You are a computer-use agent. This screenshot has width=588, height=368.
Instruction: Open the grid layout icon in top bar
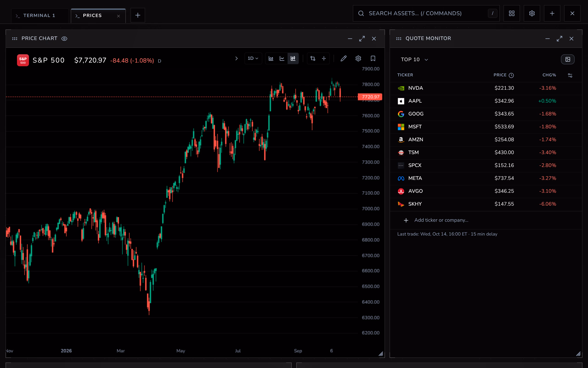512,13
